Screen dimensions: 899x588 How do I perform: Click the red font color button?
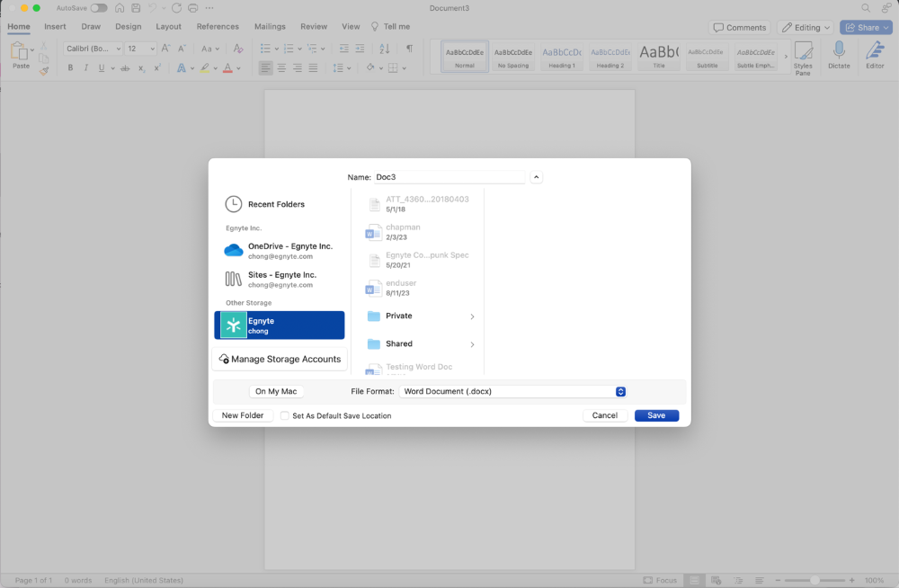click(227, 68)
